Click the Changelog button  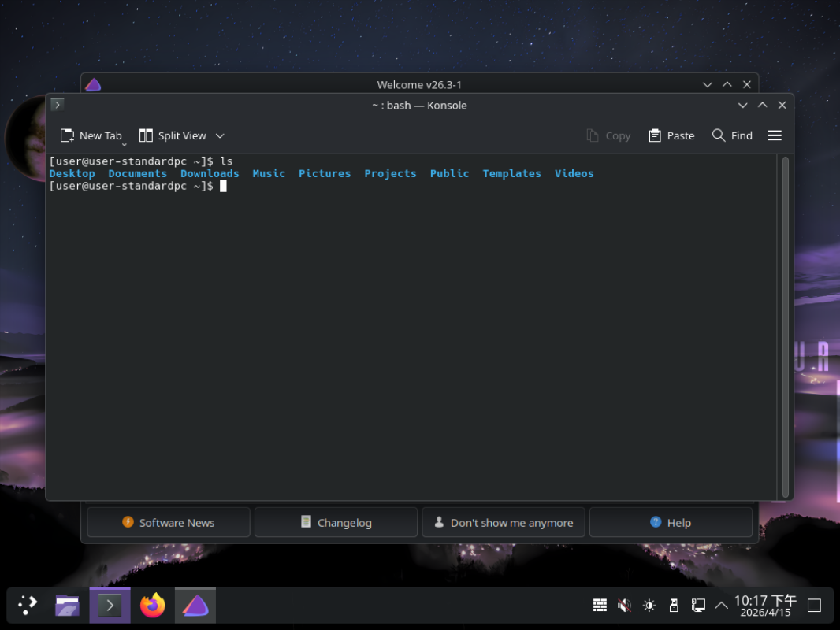336,522
